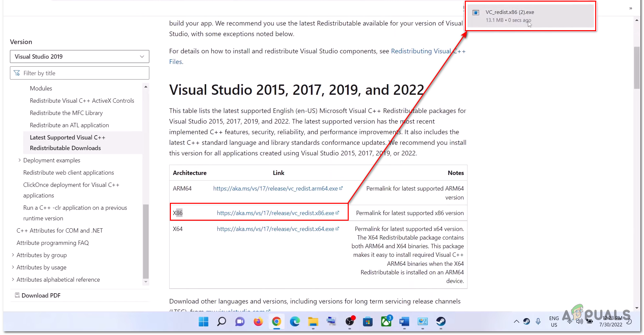Expand Attributes alphabetical reference node
The height and width of the screenshot is (335, 644).
click(x=13, y=279)
